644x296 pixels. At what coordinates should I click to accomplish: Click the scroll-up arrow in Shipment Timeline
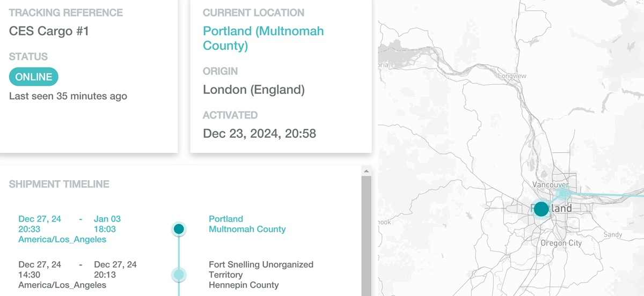tap(367, 171)
